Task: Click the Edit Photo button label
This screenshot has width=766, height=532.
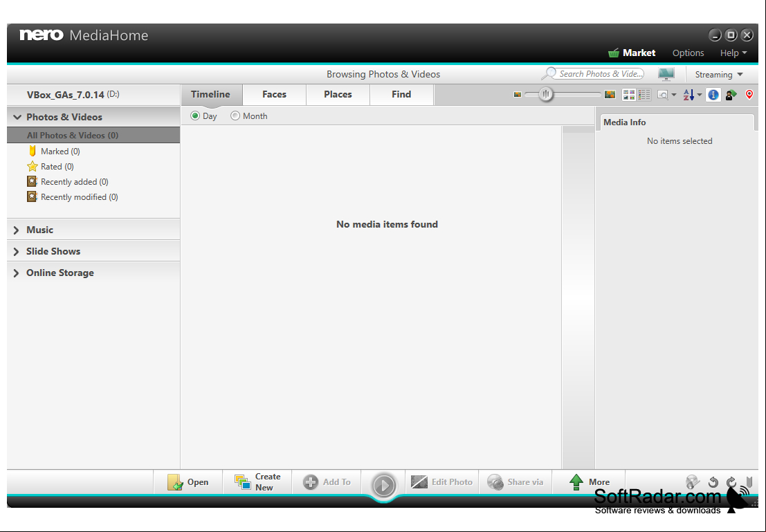Action: (x=452, y=482)
